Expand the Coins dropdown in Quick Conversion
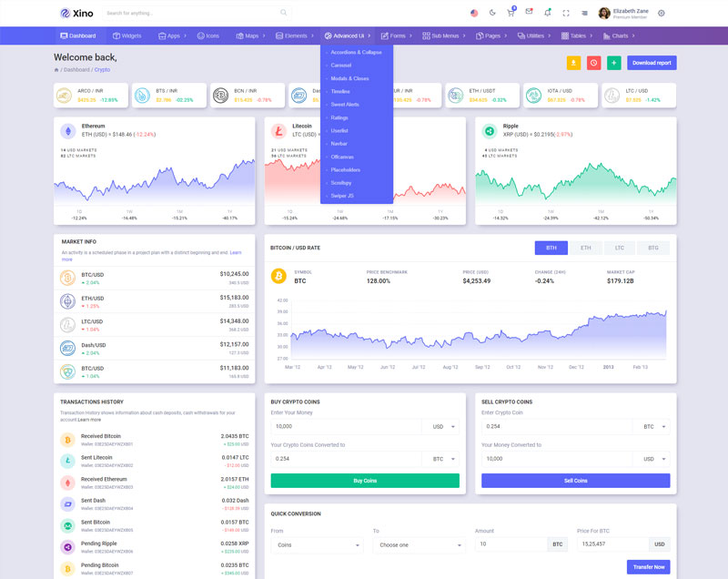Viewport: 728px width, 579px height. click(x=317, y=545)
